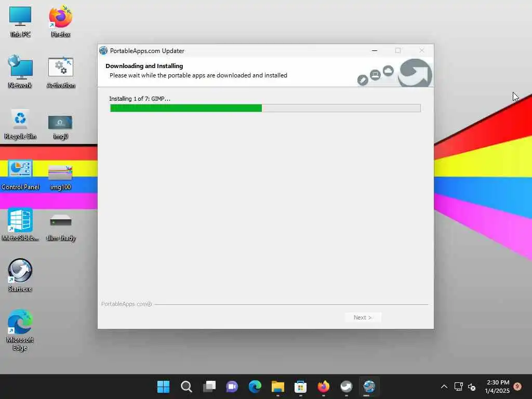The width and height of the screenshot is (532, 399).
Task: Select the Control Panel desktop icon
Action: (20, 175)
